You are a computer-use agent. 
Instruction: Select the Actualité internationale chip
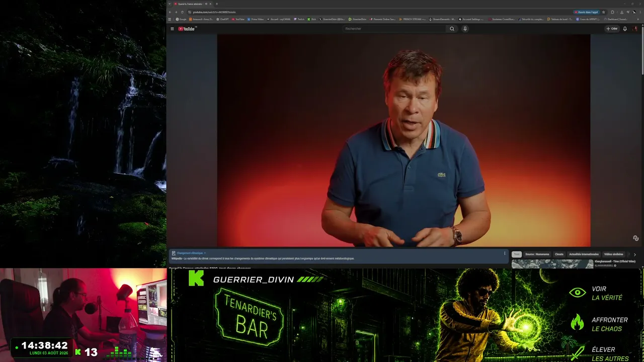coord(584,254)
